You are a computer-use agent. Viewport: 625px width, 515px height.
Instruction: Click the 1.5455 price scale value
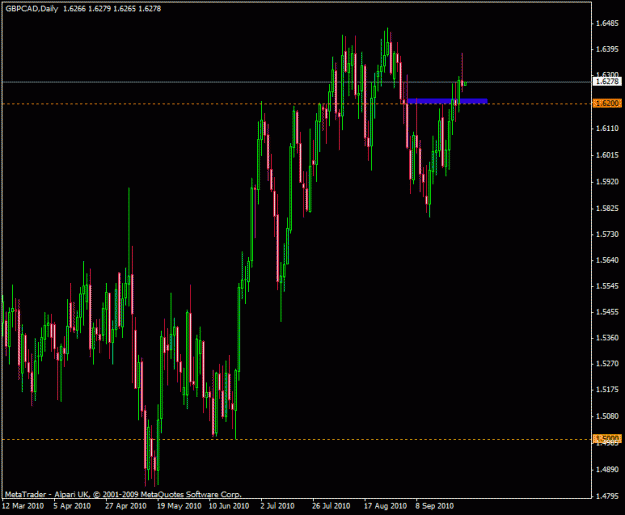point(607,312)
